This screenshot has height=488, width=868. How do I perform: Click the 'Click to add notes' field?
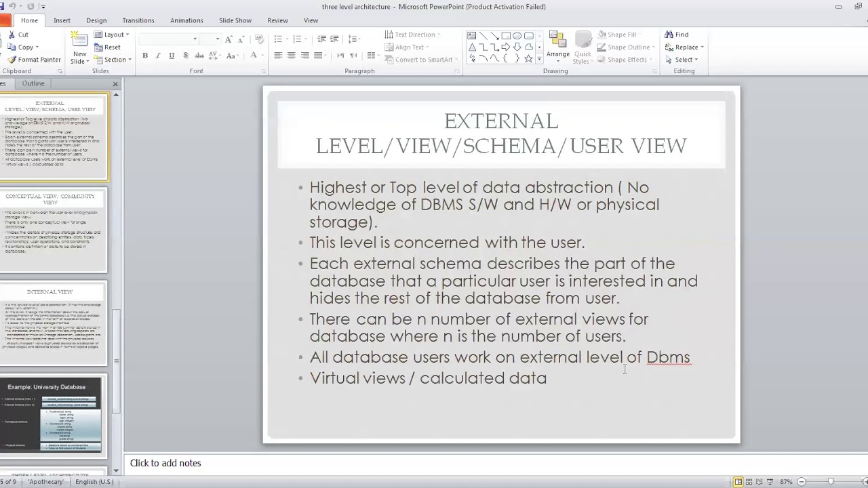click(495, 464)
